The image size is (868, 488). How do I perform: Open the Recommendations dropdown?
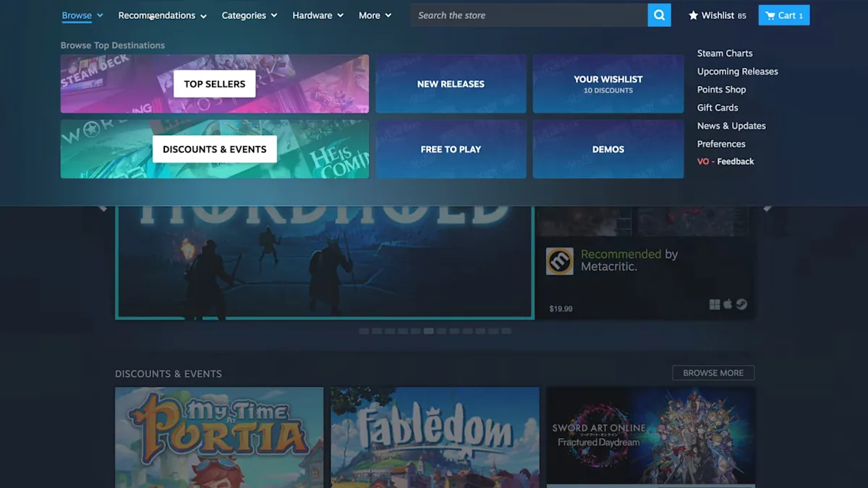click(162, 15)
